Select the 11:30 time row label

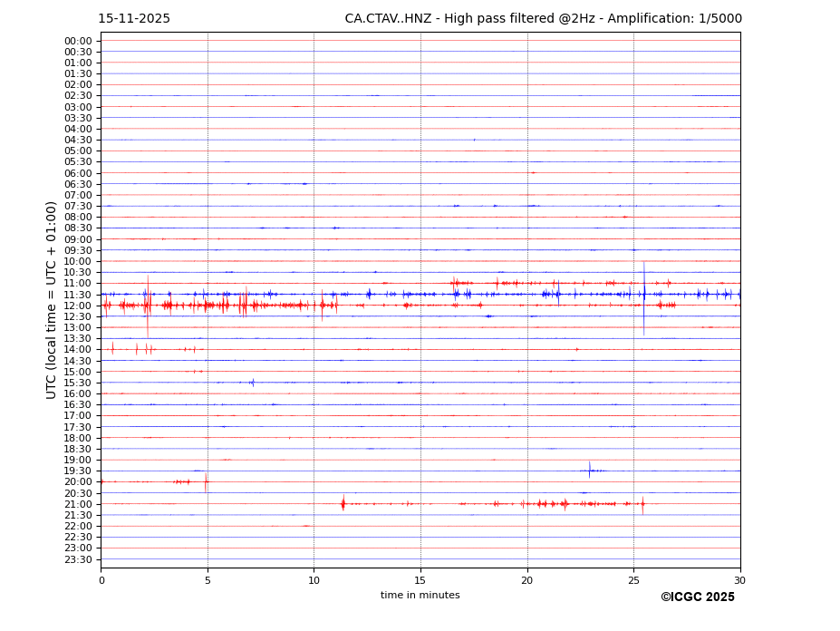coord(78,295)
